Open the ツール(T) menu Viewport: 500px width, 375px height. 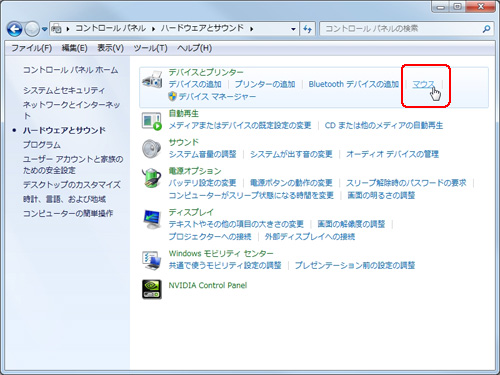click(x=150, y=48)
